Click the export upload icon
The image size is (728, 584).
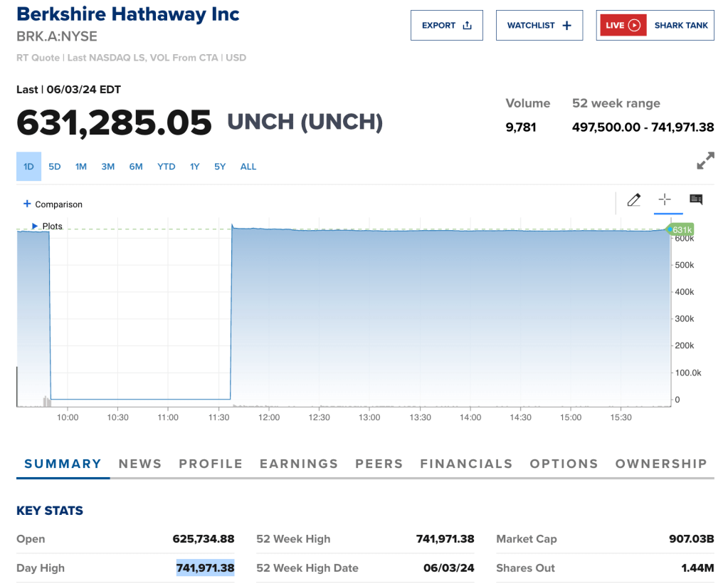pyautogui.click(x=467, y=26)
